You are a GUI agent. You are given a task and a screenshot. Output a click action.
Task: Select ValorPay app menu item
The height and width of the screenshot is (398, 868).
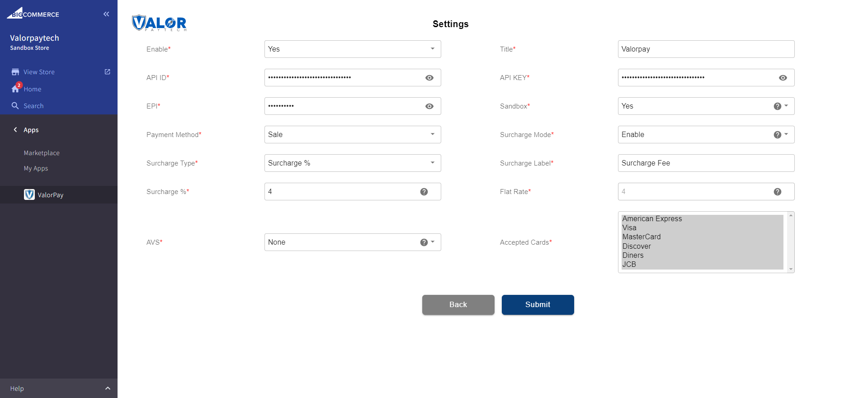(x=59, y=194)
